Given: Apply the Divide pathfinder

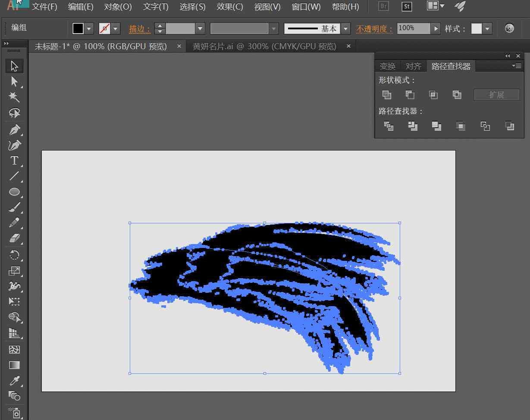Looking at the screenshot, I should point(389,126).
